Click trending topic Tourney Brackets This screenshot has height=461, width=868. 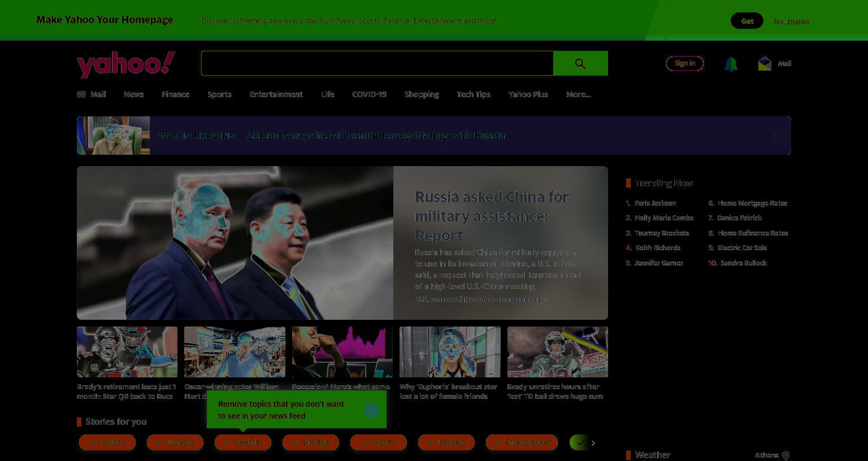pos(662,233)
